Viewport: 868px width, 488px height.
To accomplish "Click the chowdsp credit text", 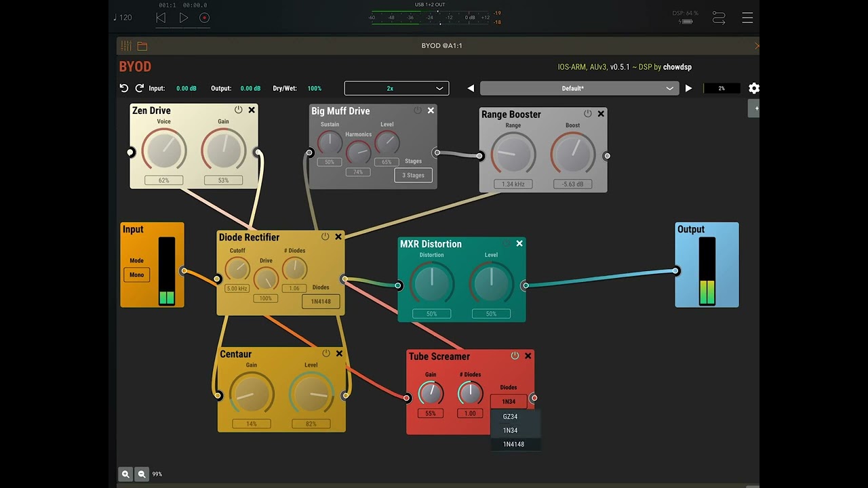I will click(677, 67).
